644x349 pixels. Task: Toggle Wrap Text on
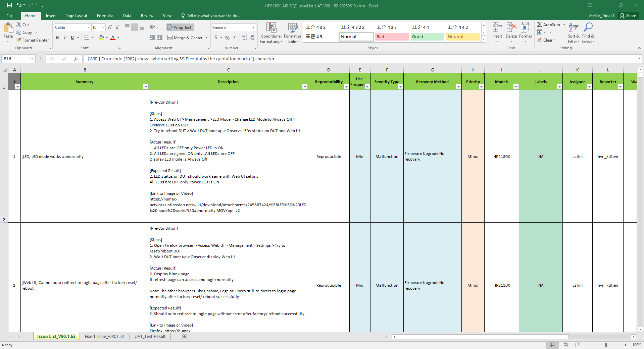point(180,27)
